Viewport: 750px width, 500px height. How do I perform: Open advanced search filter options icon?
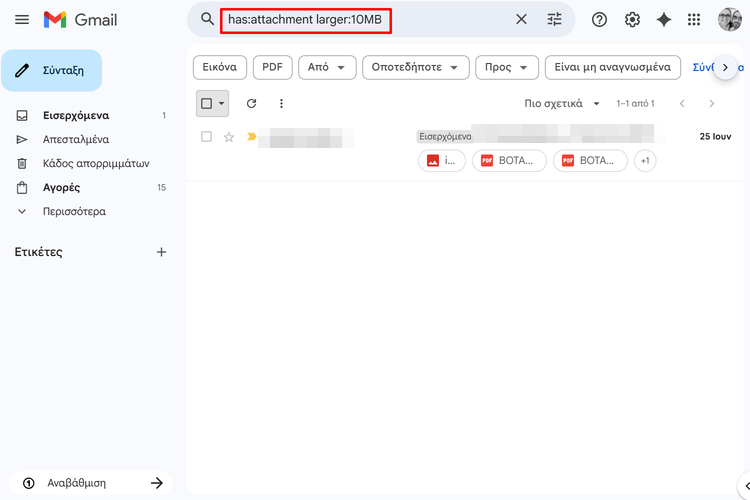[x=555, y=19]
